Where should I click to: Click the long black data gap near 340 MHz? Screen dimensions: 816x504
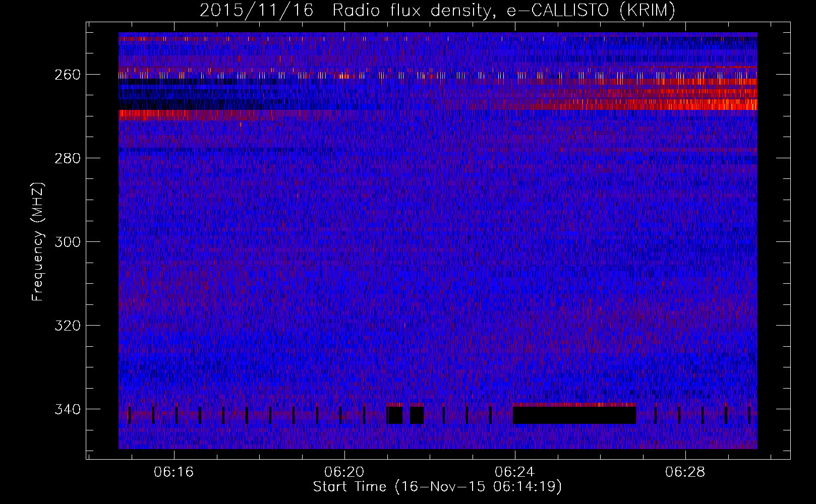click(574, 415)
